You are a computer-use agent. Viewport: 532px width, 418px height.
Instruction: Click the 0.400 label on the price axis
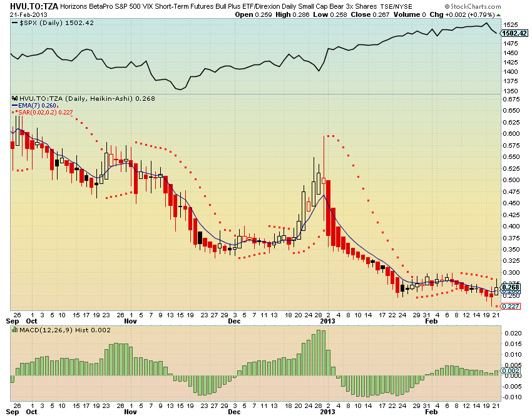(511, 226)
